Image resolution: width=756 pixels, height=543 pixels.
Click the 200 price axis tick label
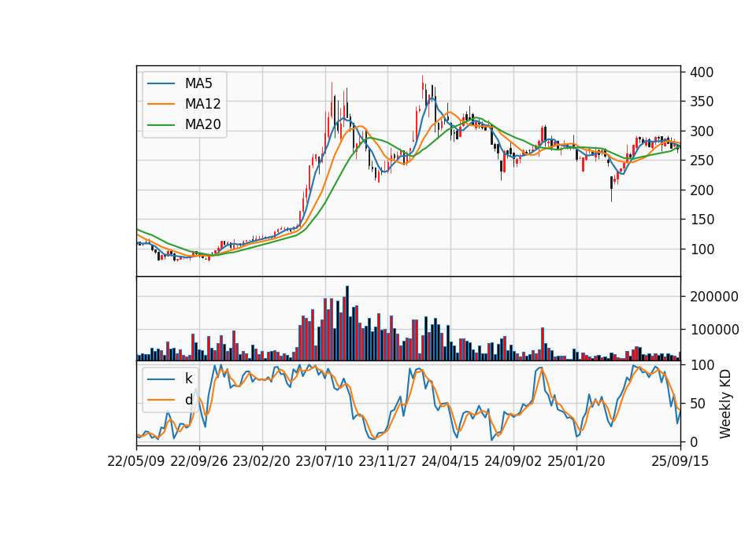tap(702, 190)
